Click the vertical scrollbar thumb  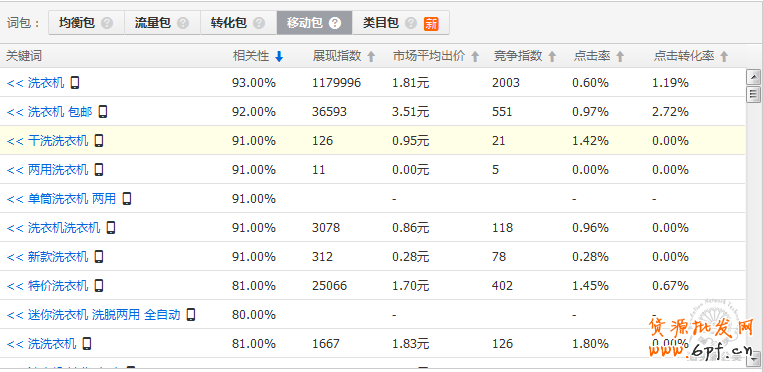(x=754, y=93)
